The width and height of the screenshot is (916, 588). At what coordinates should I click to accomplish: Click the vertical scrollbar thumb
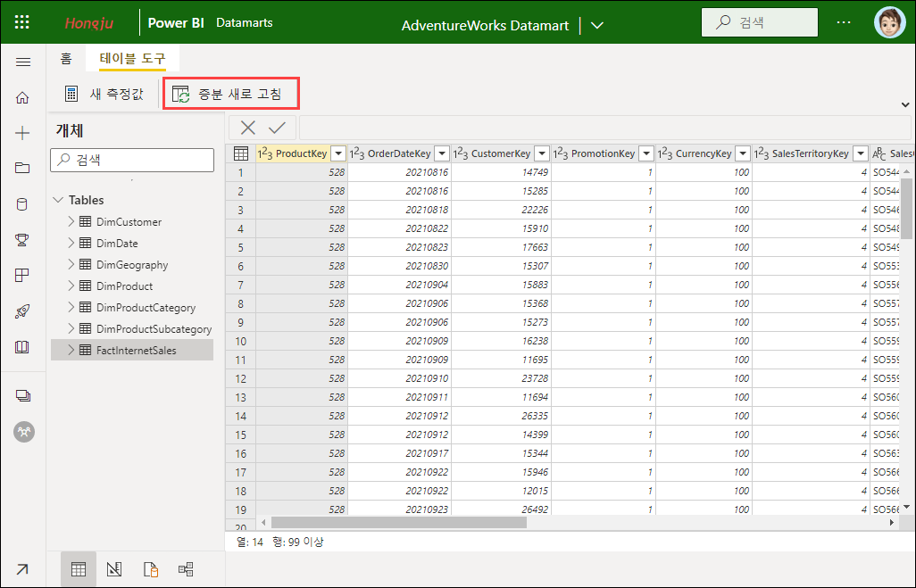(x=906, y=209)
